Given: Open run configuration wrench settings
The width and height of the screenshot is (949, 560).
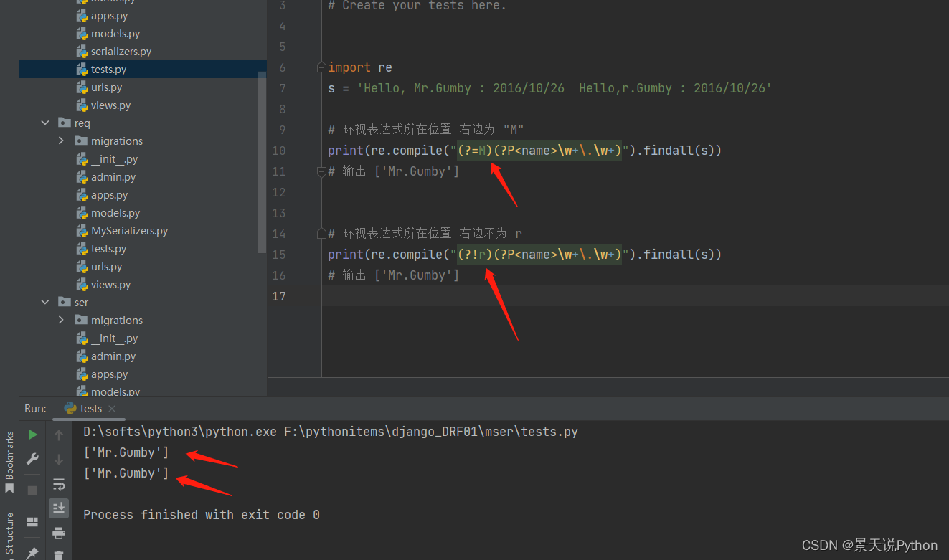Looking at the screenshot, I should [x=32, y=459].
